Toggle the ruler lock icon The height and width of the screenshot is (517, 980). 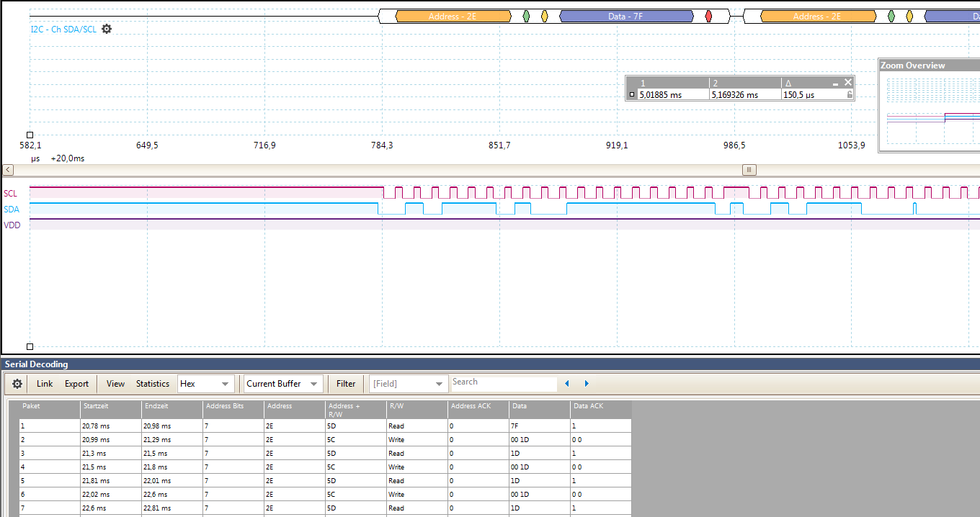(x=850, y=94)
